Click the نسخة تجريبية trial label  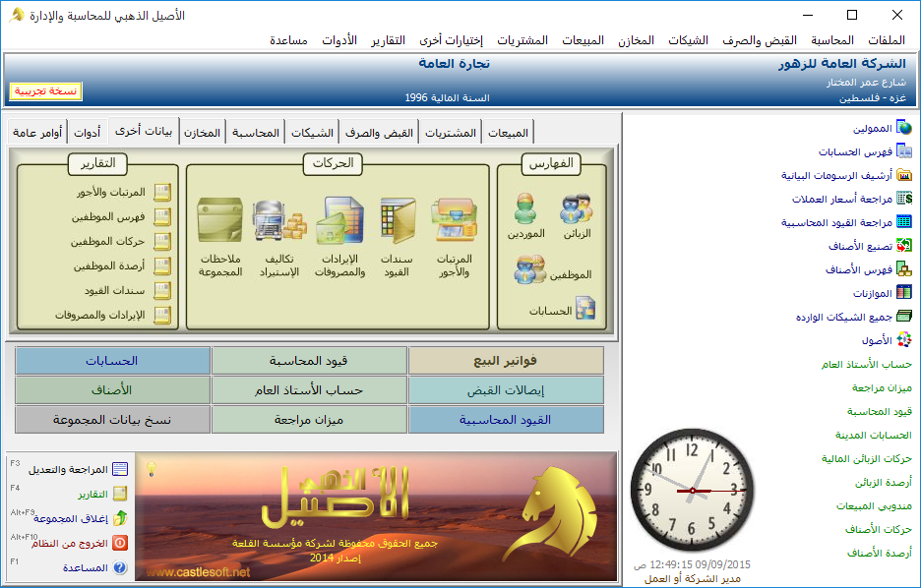(46, 91)
